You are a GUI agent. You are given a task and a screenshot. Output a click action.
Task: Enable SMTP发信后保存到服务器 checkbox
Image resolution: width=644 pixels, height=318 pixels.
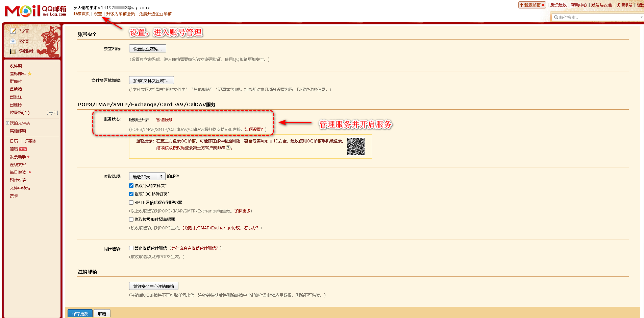131,202
